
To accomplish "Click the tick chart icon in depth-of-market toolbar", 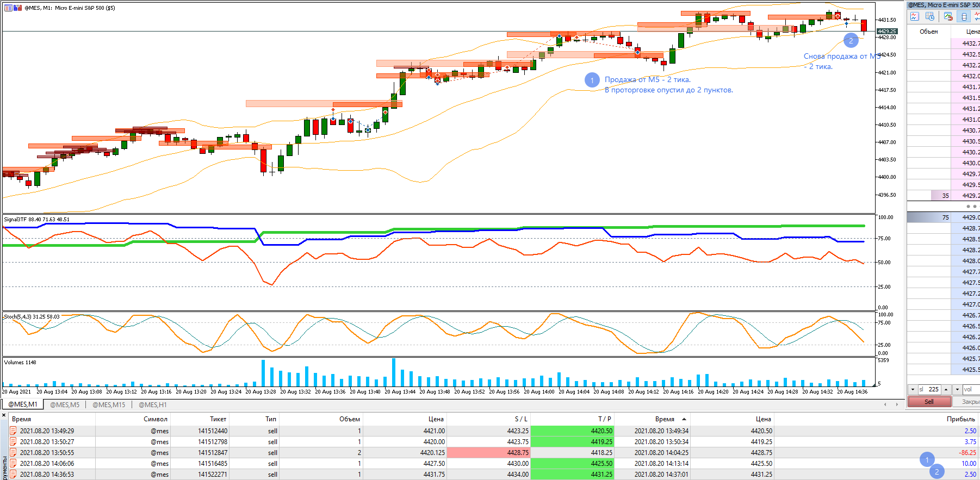I will tap(914, 17).
